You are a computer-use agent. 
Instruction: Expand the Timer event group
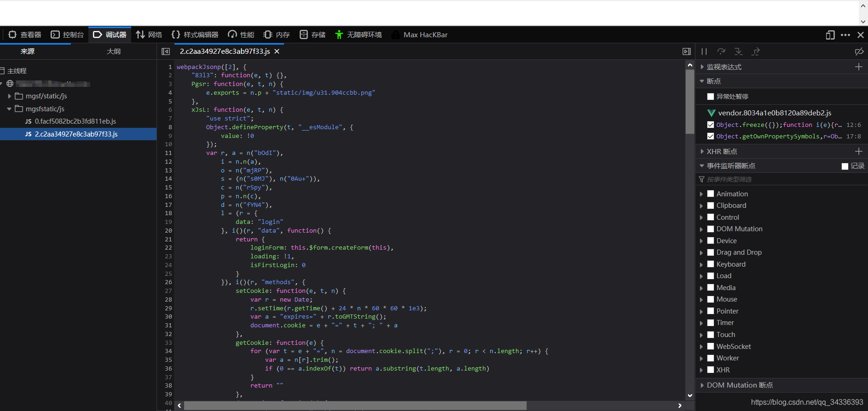[701, 323]
